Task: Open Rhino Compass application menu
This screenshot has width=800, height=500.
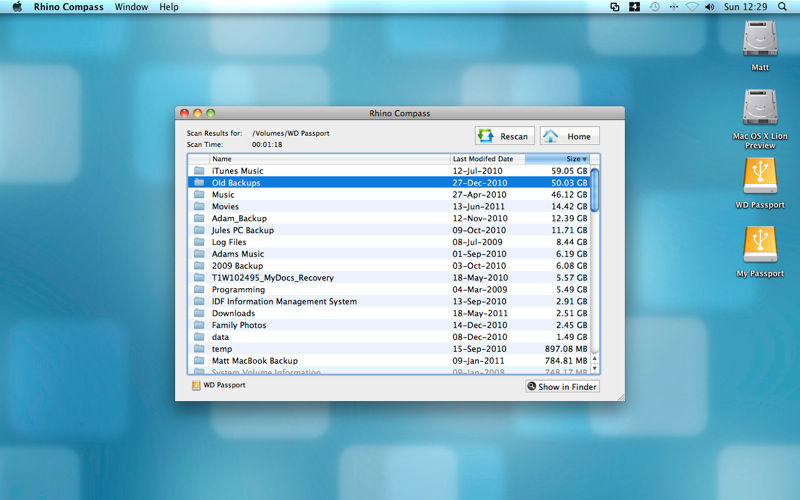Action: (68, 7)
